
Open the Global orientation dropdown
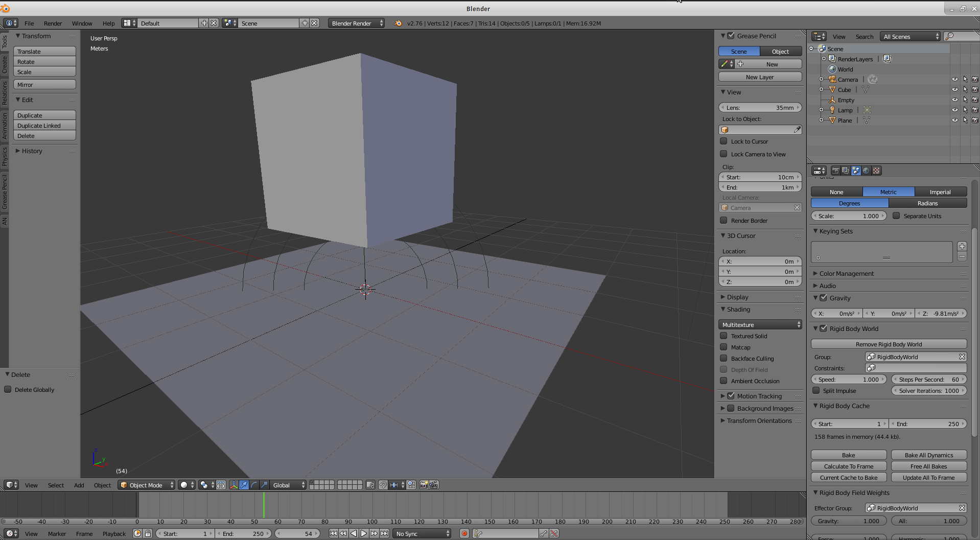[288, 485]
